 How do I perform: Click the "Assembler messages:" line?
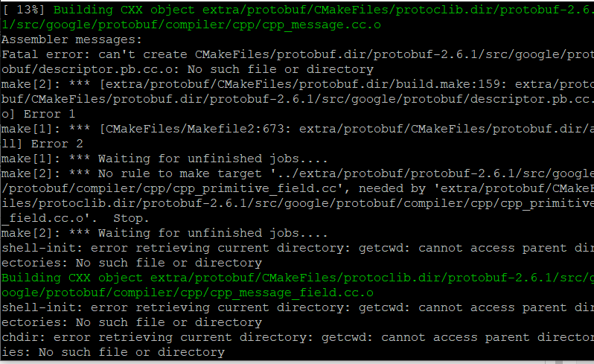(x=71, y=39)
